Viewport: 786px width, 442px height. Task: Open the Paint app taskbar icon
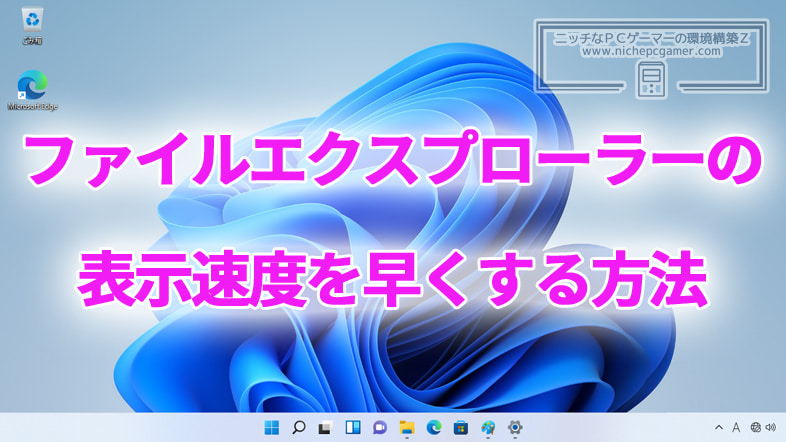[488, 427]
